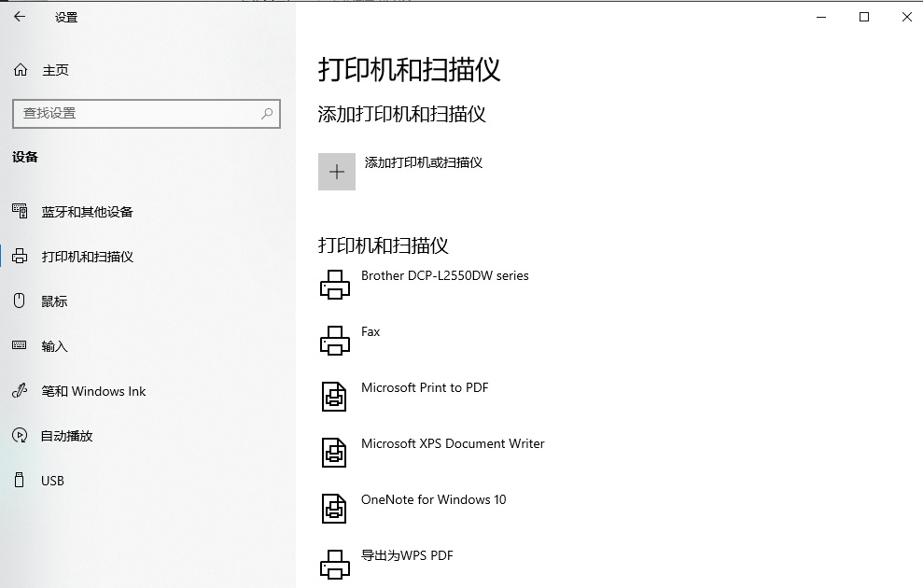
Task: Click the USB icon in the sidebar
Action: [x=20, y=480]
